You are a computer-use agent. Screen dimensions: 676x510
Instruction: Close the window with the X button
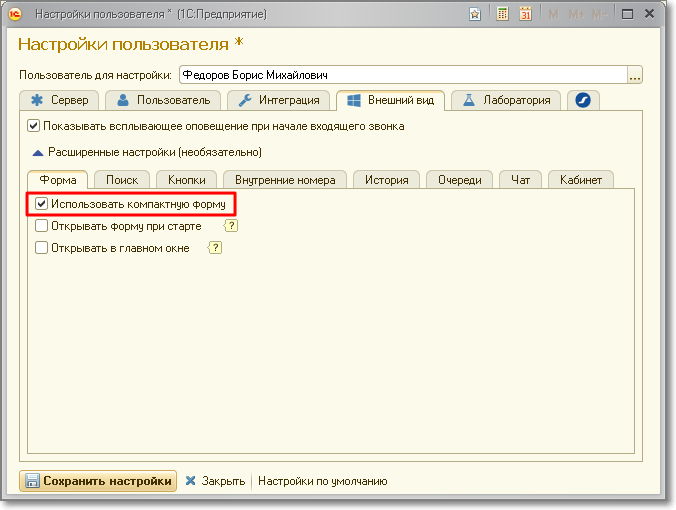[x=649, y=14]
